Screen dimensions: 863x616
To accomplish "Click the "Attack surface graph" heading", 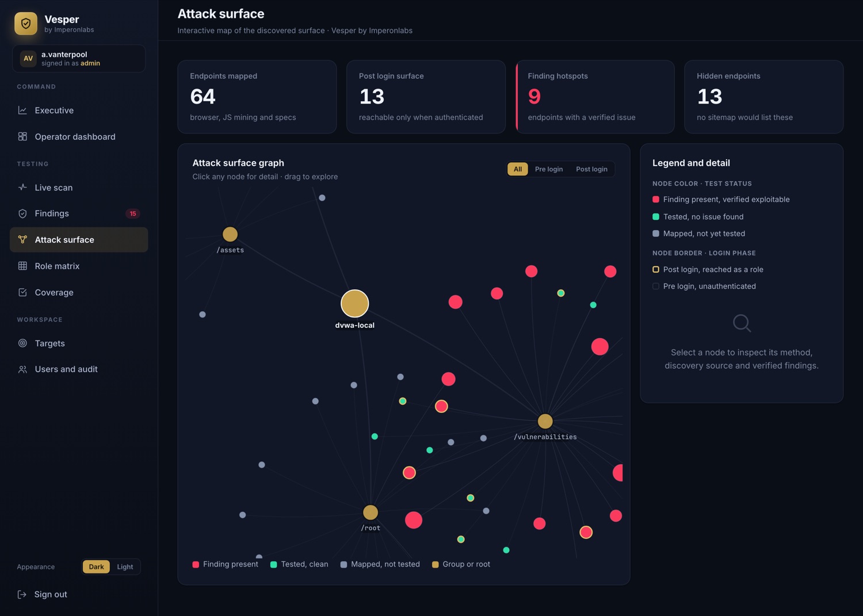I will pyautogui.click(x=238, y=163).
